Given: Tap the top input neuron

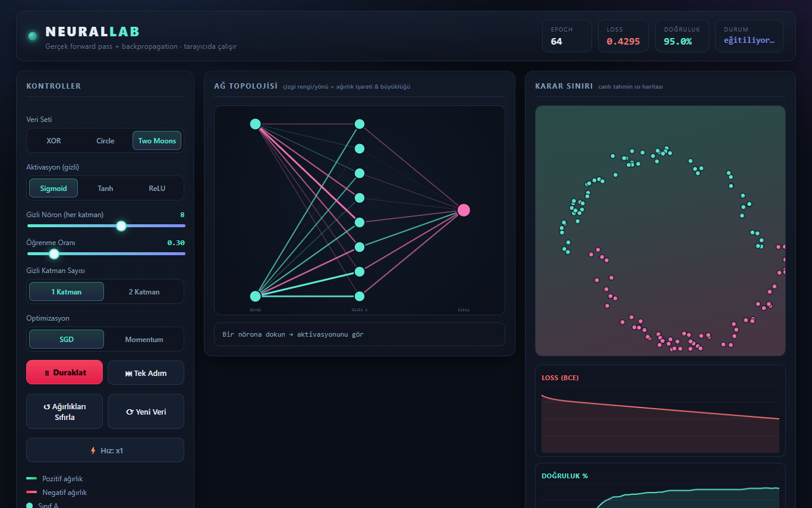Looking at the screenshot, I should (256, 124).
